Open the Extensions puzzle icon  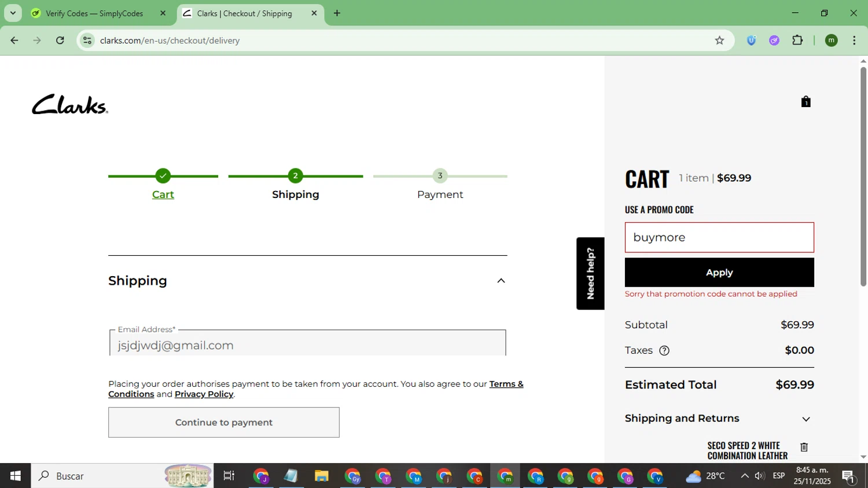(x=797, y=41)
